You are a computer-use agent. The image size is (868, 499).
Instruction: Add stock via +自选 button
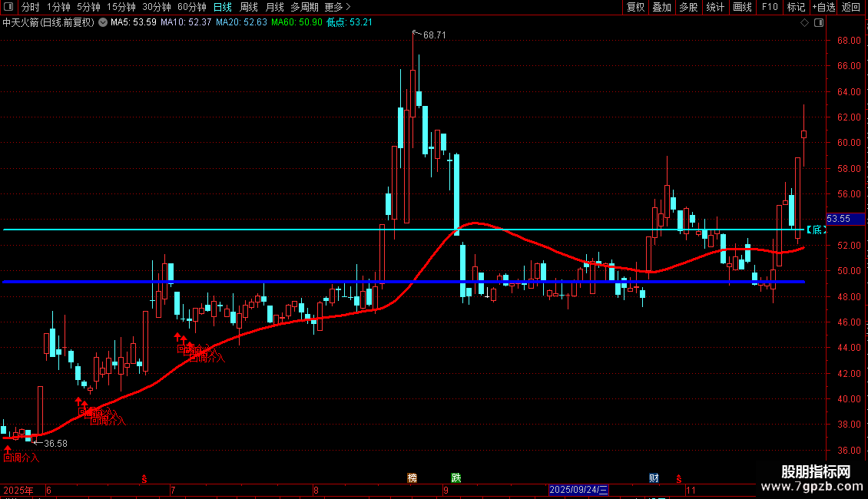pos(823,7)
